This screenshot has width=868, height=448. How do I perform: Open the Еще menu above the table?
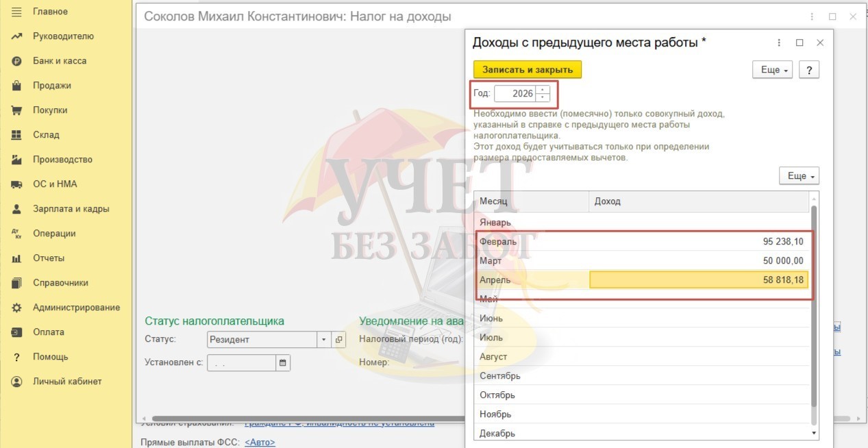799,176
